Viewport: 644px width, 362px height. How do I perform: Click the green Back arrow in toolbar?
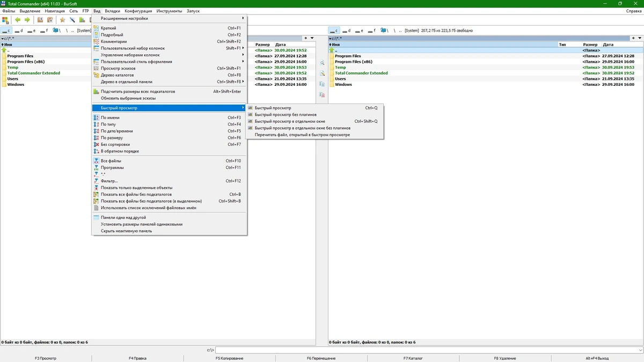[x=18, y=20]
